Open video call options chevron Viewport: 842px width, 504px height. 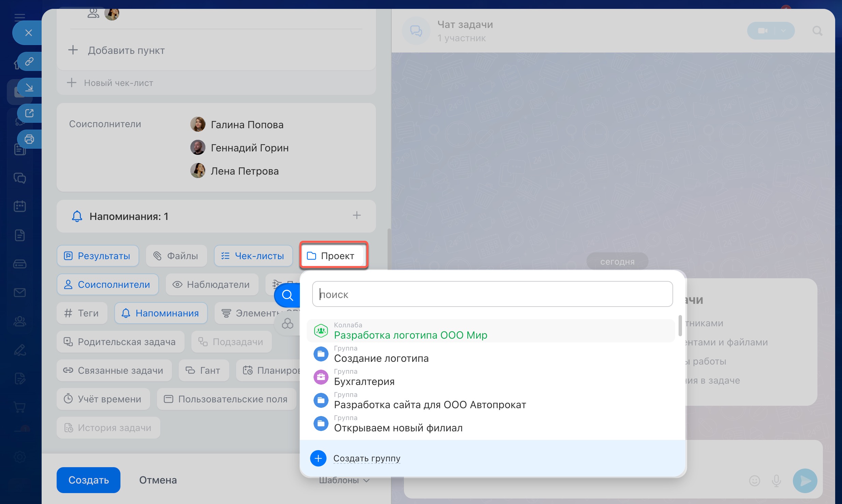point(783,31)
